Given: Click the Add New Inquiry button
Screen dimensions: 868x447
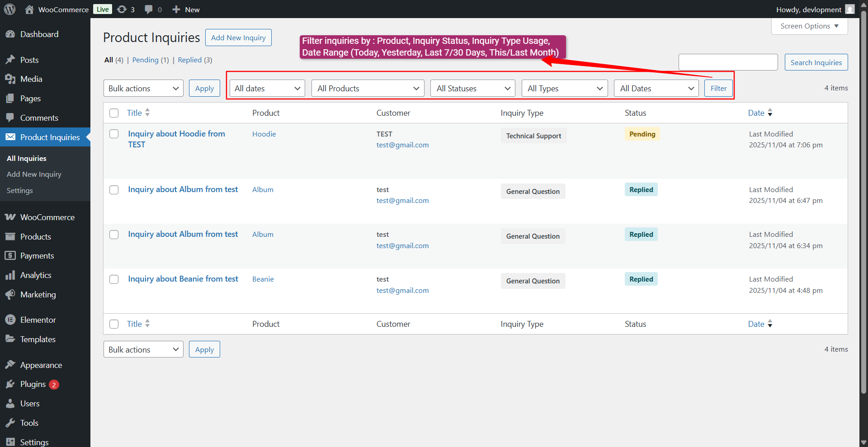Looking at the screenshot, I should (x=238, y=38).
